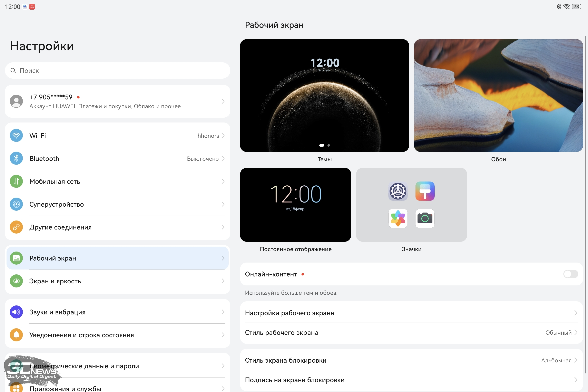This screenshot has height=392, width=588.
Task: Click chevron next to Альбомная value
Action: click(576, 360)
